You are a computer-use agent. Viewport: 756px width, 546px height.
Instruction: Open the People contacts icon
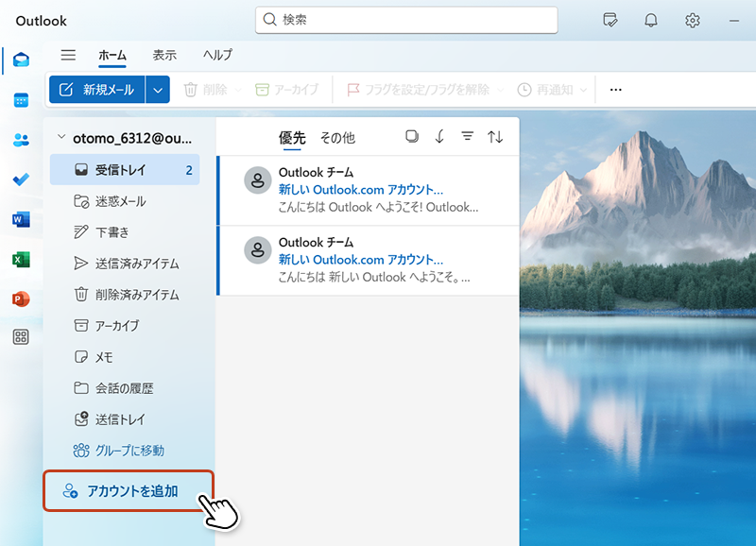pyautogui.click(x=21, y=140)
